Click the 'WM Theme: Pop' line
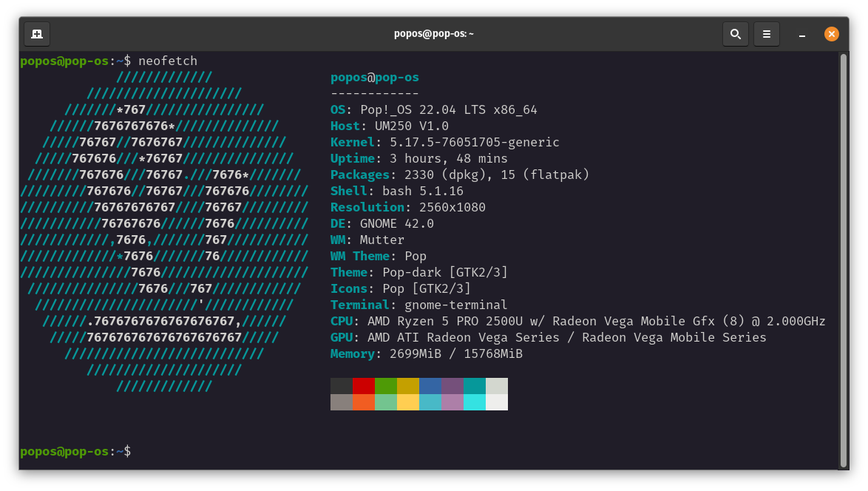Viewport: 868px width, 491px height. pos(379,257)
